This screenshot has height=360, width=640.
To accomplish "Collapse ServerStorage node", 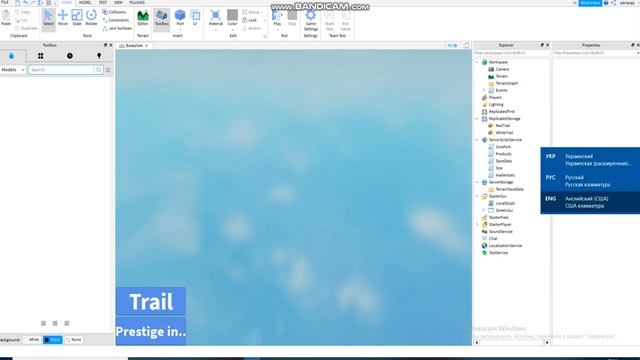I will tap(477, 182).
